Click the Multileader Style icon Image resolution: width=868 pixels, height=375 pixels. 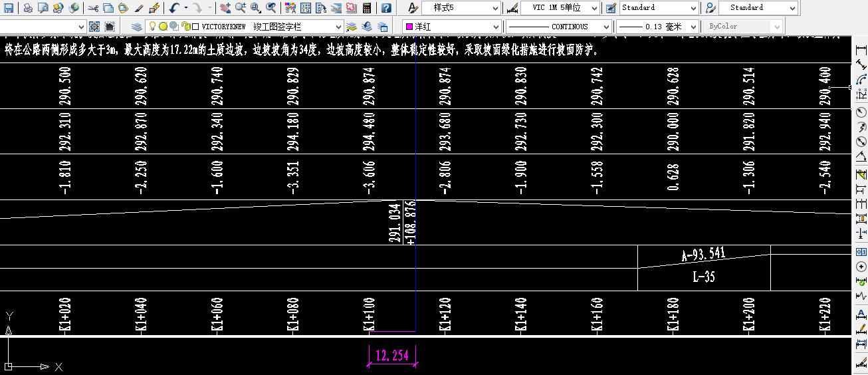(x=710, y=8)
